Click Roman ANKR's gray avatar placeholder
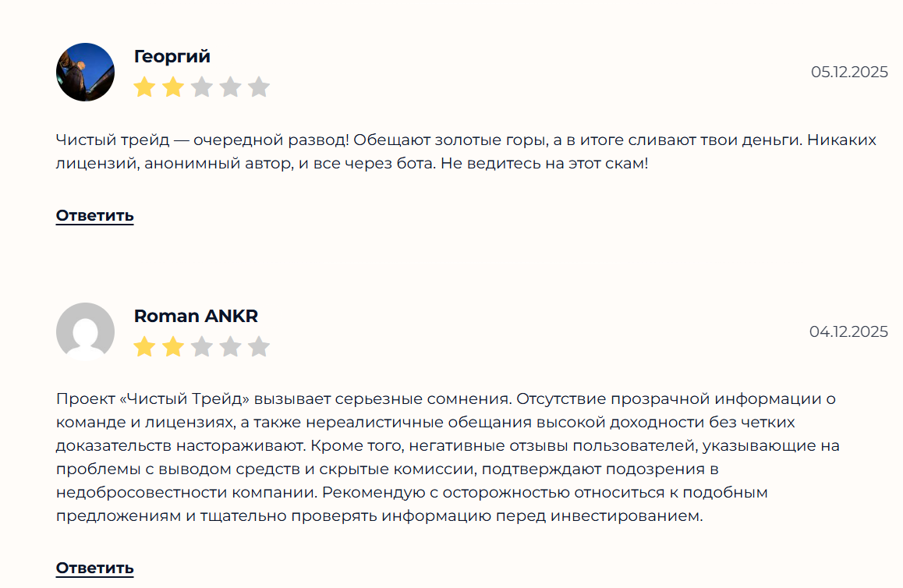This screenshot has height=588, width=903. (86, 331)
